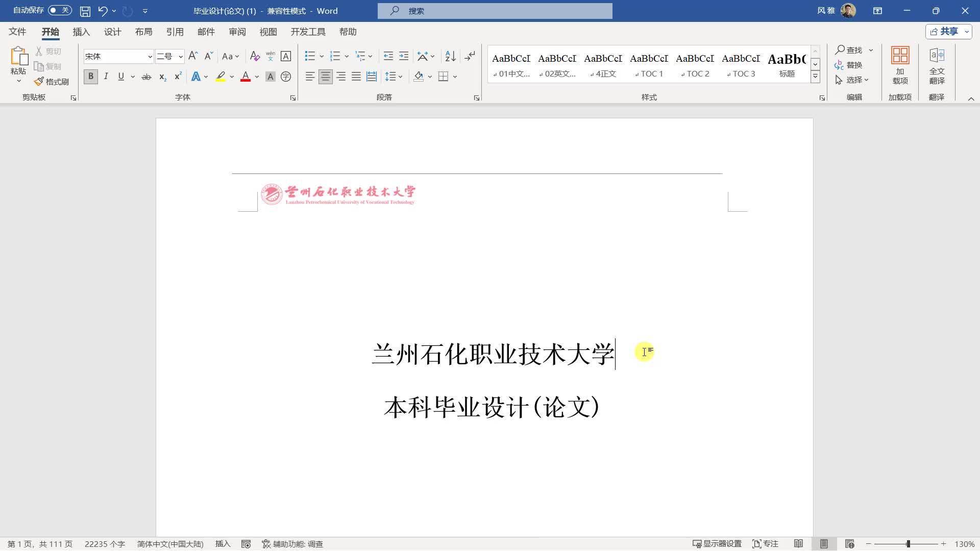Toggle italic formatting off
980x551 pixels.
click(x=106, y=77)
